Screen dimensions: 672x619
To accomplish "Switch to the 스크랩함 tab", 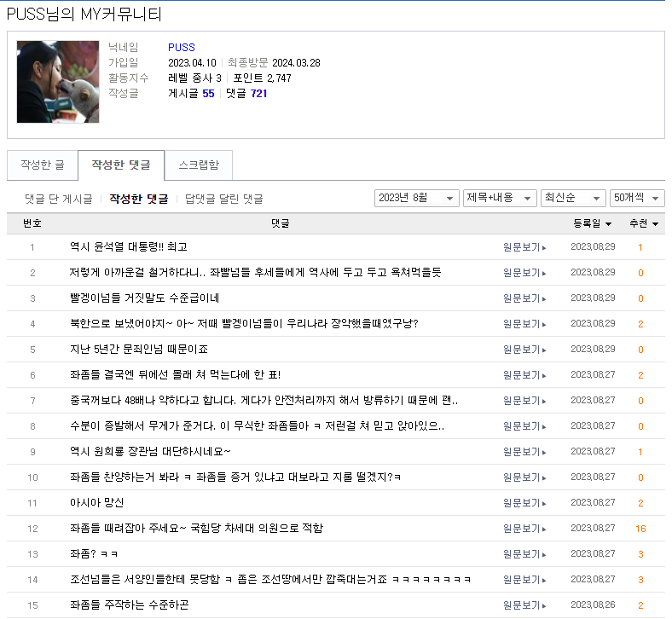I will [x=198, y=165].
